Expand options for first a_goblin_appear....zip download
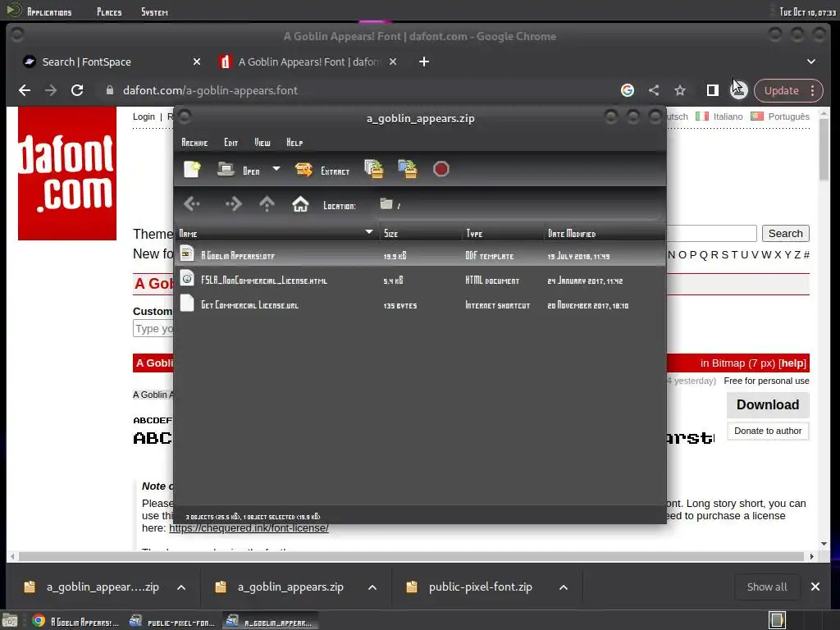 click(x=181, y=587)
